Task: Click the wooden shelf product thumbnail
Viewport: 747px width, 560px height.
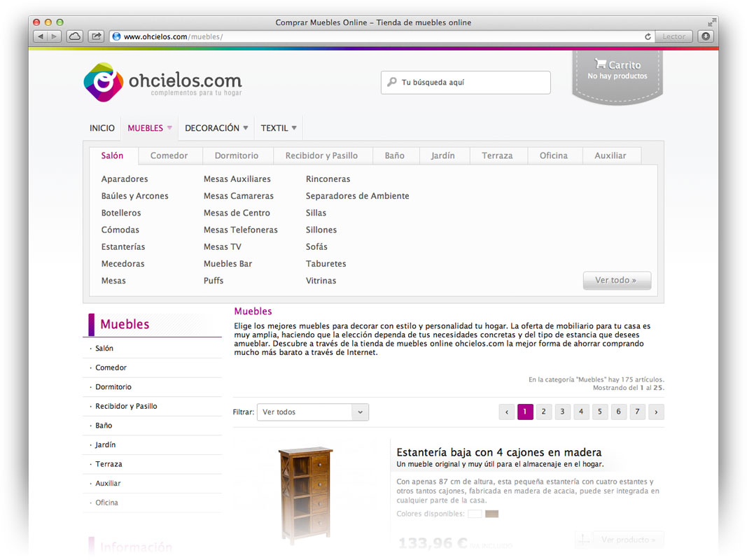Action: [305, 495]
